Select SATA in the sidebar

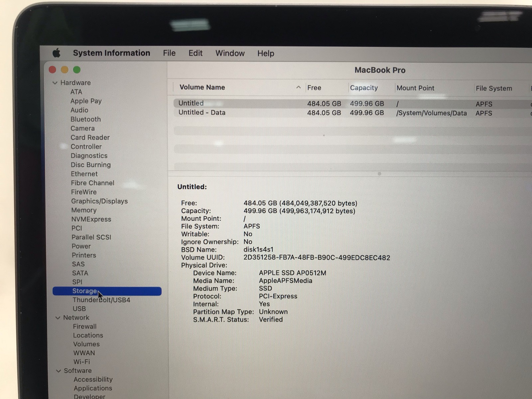80,273
